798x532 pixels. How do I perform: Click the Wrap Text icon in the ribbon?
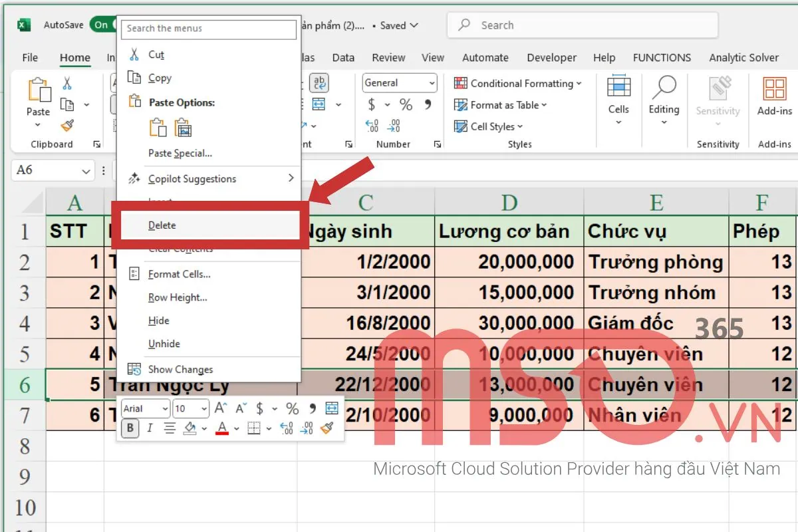coord(319,82)
